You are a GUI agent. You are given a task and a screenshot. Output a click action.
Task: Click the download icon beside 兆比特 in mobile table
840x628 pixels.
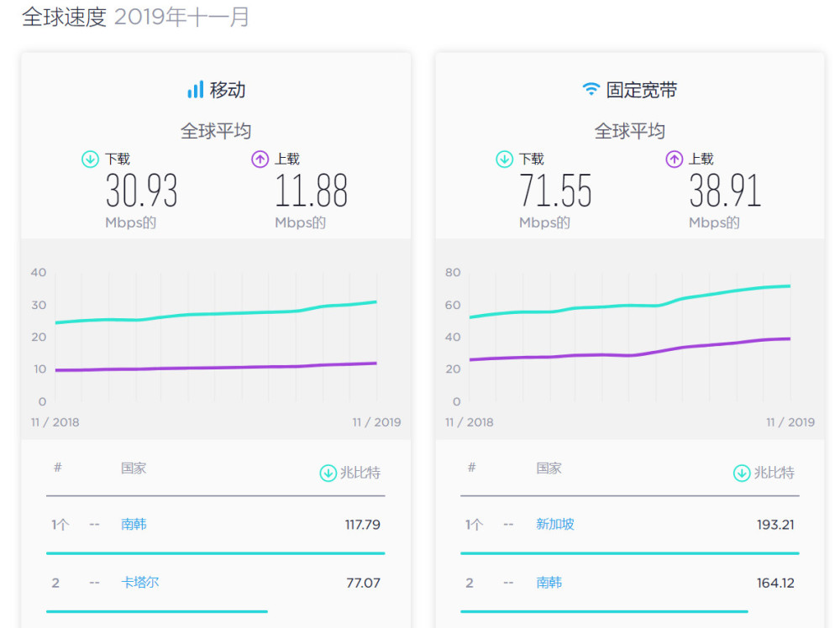click(327, 473)
